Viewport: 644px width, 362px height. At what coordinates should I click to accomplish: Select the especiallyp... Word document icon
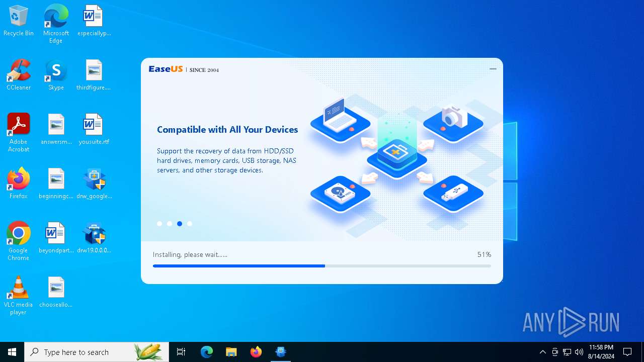94,21
